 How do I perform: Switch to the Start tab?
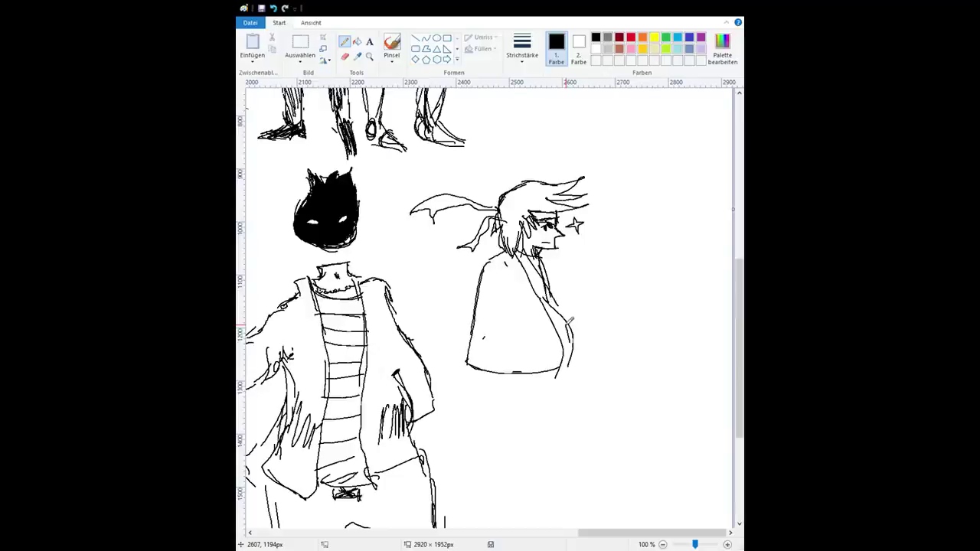tap(279, 22)
